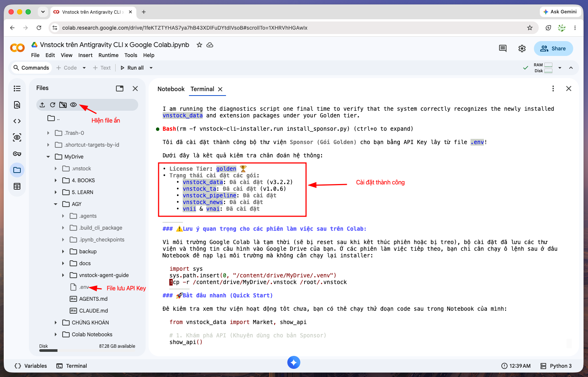Open the Runtime menu
This screenshot has height=377, width=588.
[x=109, y=55]
